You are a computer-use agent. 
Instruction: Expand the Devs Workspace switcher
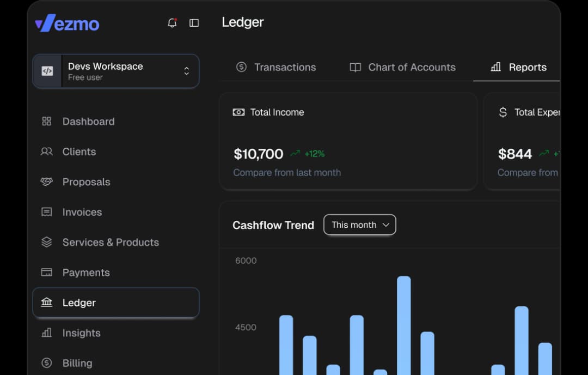186,71
